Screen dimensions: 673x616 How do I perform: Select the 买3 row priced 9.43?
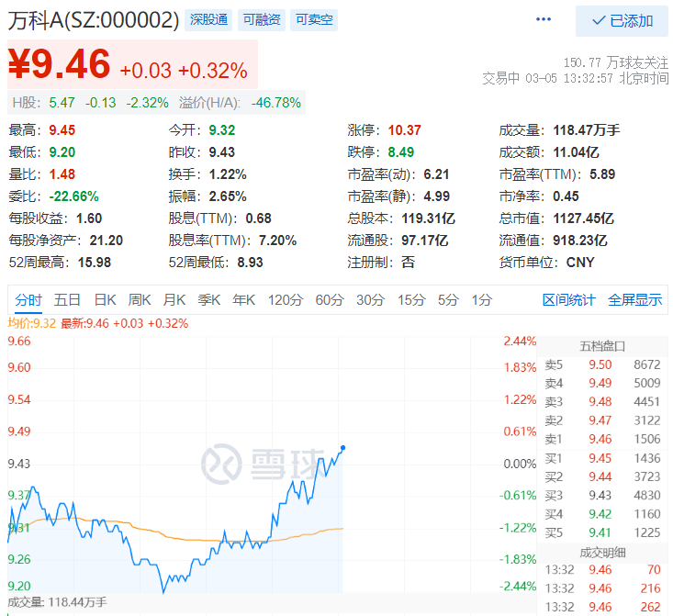tap(602, 496)
